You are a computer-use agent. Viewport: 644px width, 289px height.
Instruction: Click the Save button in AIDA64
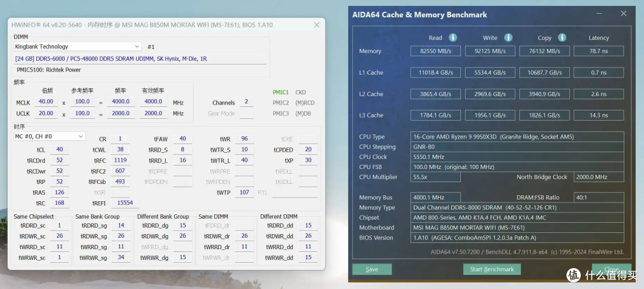[371, 269]
